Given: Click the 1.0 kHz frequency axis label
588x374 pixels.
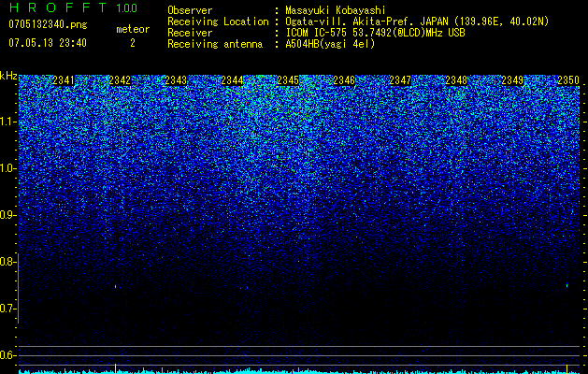Looking at the screenshot, I should pyautogui.click(x=8, y=168).
